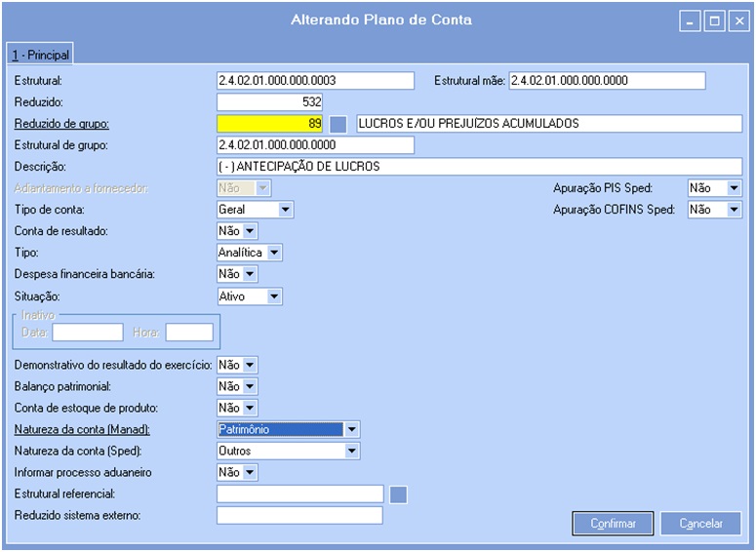756x552 pixels.
Task: Expand the Tipo dropdown showing Analítica
Action: pyautogui.click(x=274, y=253)
